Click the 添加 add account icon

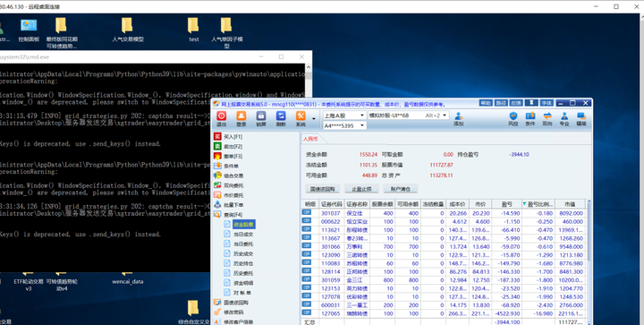click(x=458, y=119)
